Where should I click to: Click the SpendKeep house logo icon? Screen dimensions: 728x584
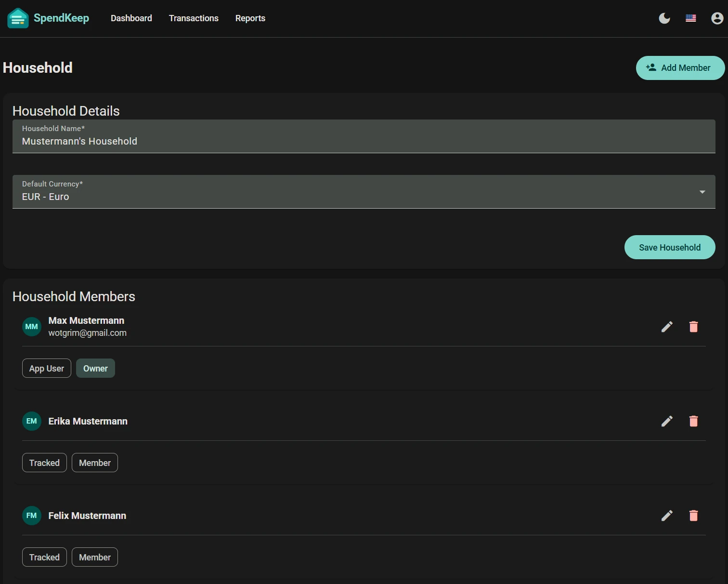pyautogui.click(x=18, y=18)
